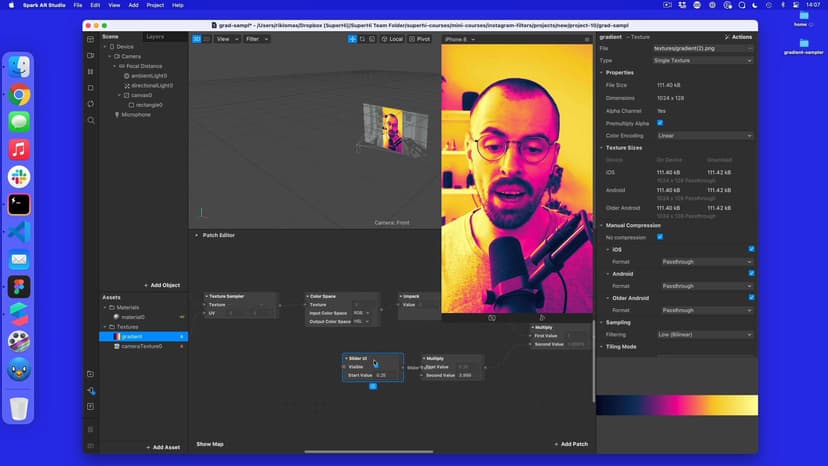Click the publish upload icon in left toolbar
Image resolution: width=828 pixels, height=466 pixels.
(x=90, y=406)
